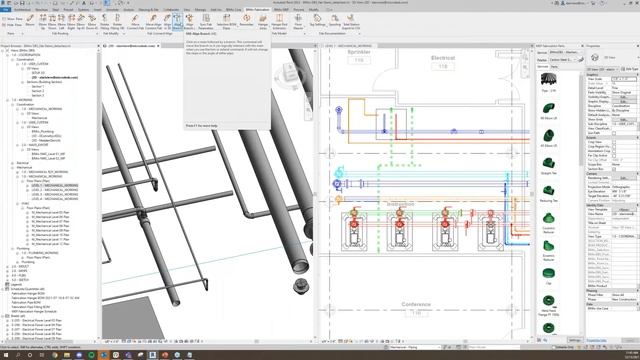The image size is (640, 360).
Task: Click the Windows Start button
Action: pyautogui.click(x=6, y=355)
